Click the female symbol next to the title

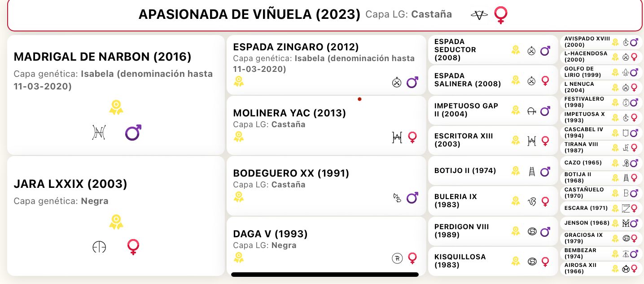(500, 15)
